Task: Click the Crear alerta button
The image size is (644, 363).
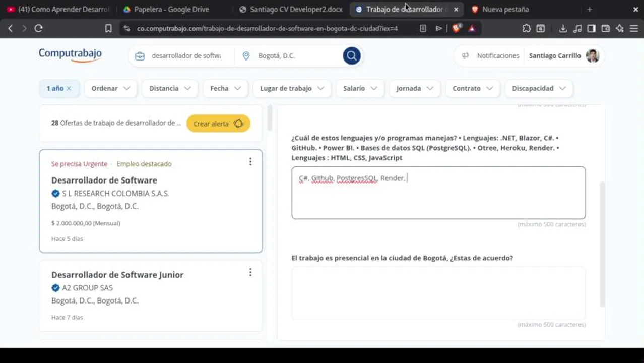Action: tap(218, 124)
